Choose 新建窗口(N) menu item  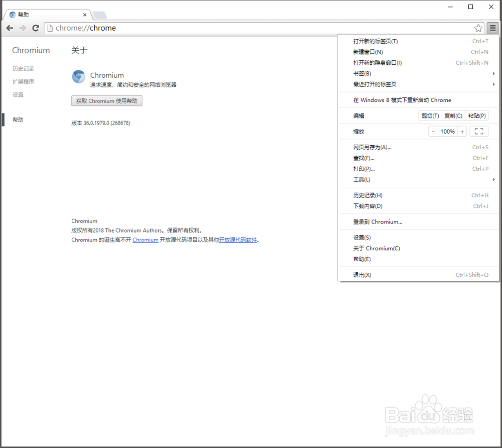click(x=419, y=52)
